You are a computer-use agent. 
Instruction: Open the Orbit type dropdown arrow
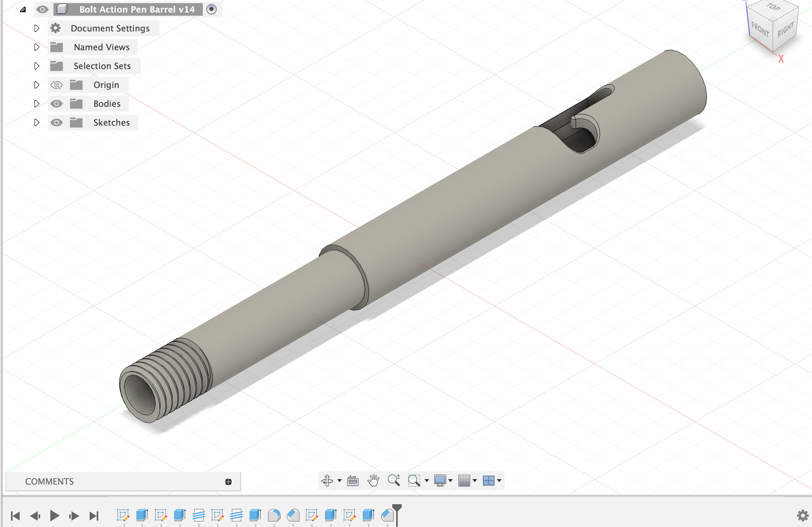340,481
